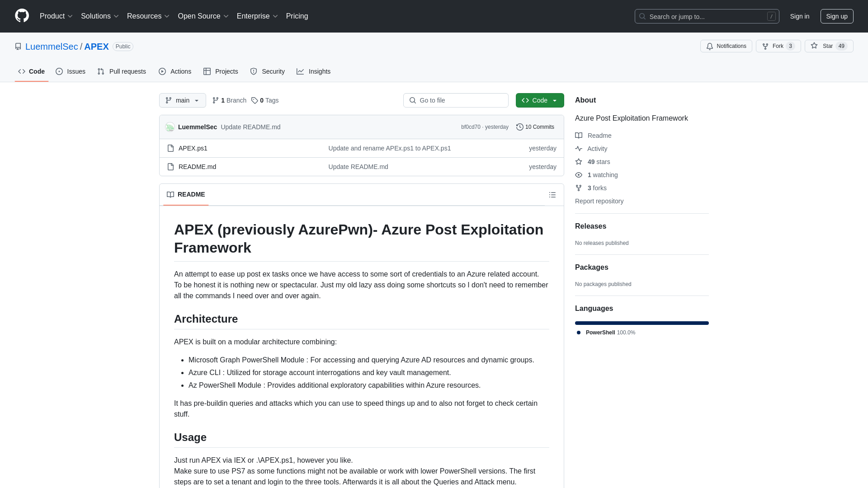Viewport: 868px width, 488px height.
Task: Click the Projects tab icon
Action: [x=207, y=71]
